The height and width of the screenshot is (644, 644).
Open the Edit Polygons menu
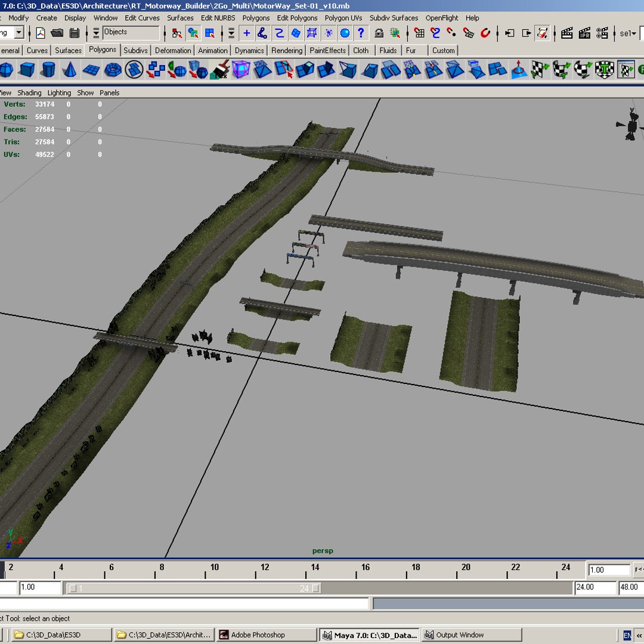click(x=297, y=18)
